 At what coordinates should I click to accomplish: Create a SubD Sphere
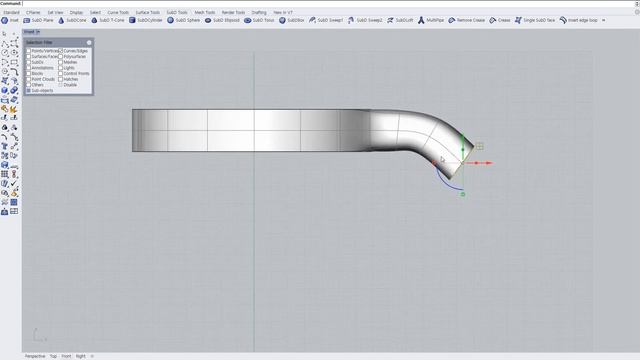click(183, 20)
